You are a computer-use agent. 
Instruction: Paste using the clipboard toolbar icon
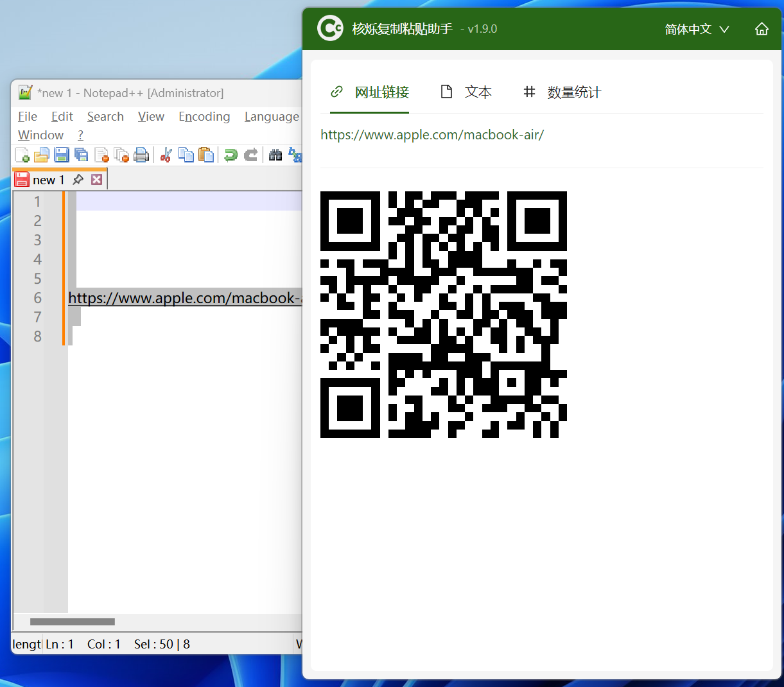click(x=206, y=155)
